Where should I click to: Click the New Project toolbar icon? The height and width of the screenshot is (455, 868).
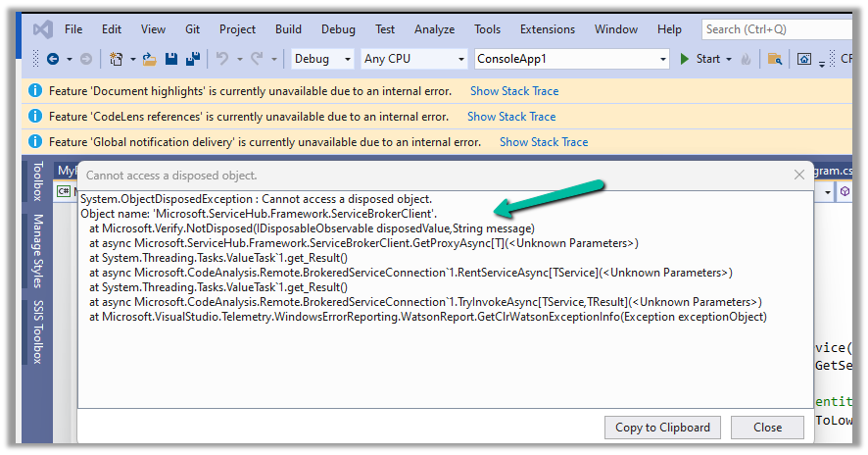click(x=117, y=59)
